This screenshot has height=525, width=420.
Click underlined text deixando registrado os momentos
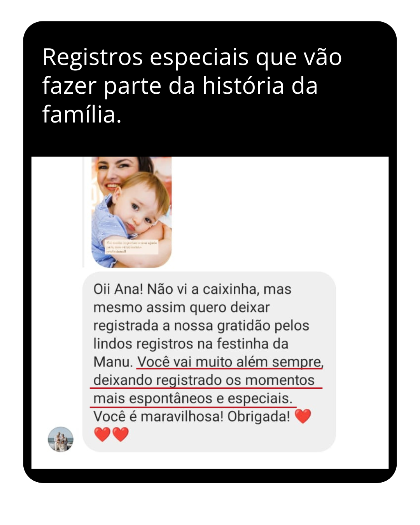[x=204, y=380]
